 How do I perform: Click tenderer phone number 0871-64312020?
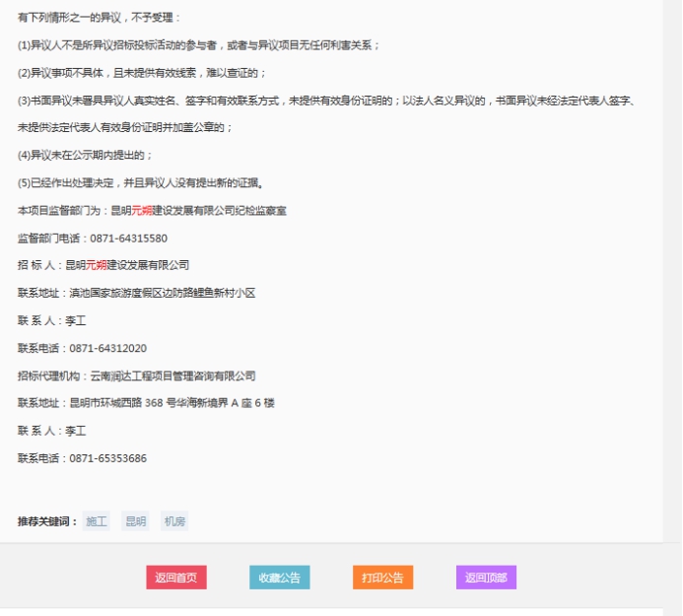(x=107, y=349)
